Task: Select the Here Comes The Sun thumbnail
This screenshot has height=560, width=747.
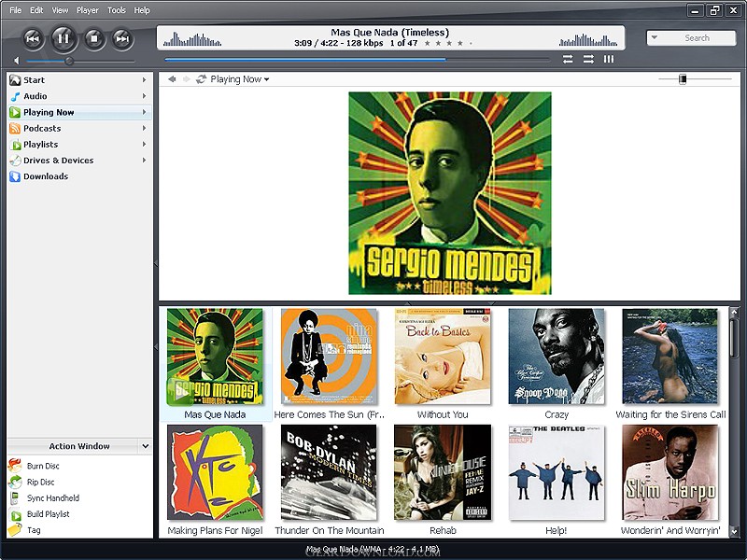Action: click(x=330, y=357)
